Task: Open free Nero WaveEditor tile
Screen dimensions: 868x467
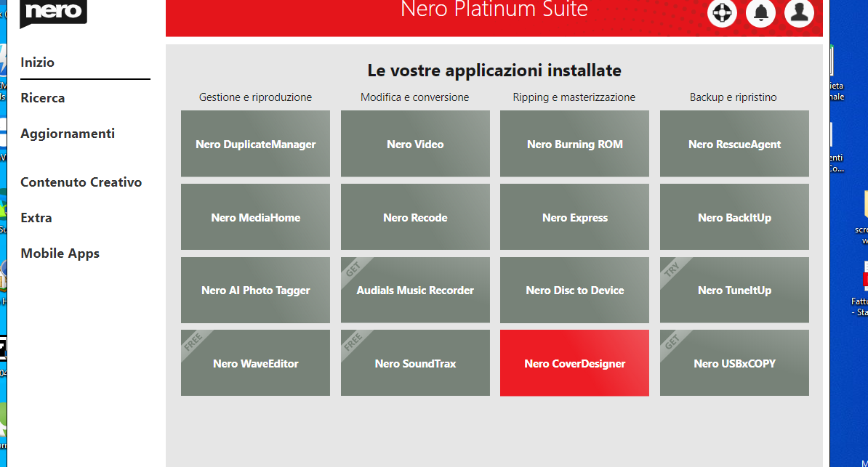Action: tap(255, 363)
